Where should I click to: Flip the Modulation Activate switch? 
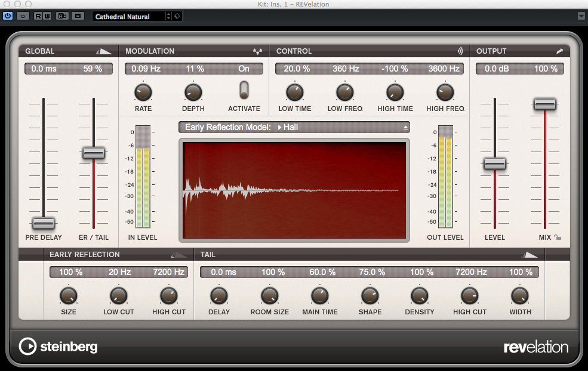coord(244,90)
